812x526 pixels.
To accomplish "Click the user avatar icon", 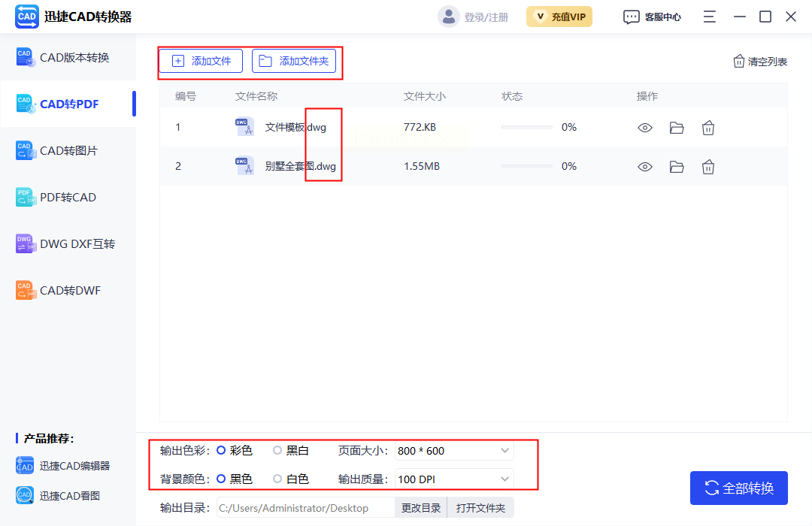I will [x=448, y=17].
